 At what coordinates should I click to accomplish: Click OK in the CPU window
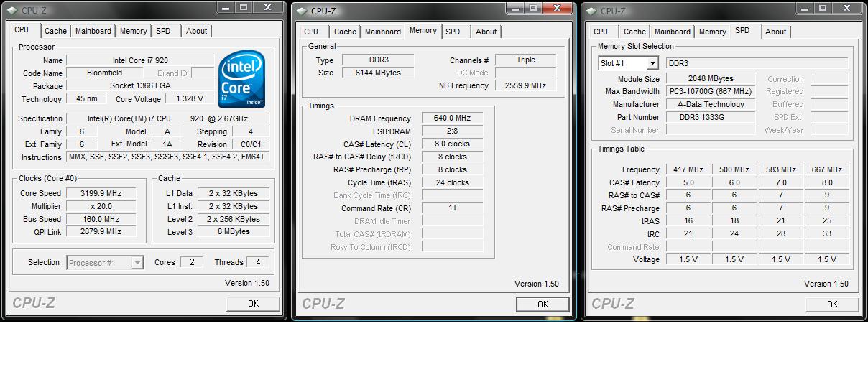[x=253, y=304]
